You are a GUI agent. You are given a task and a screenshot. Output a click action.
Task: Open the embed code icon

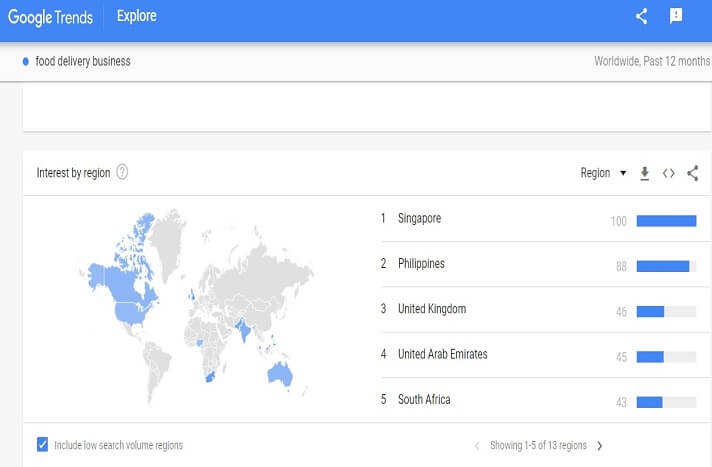pyautogui.click(x=669, y=173)
